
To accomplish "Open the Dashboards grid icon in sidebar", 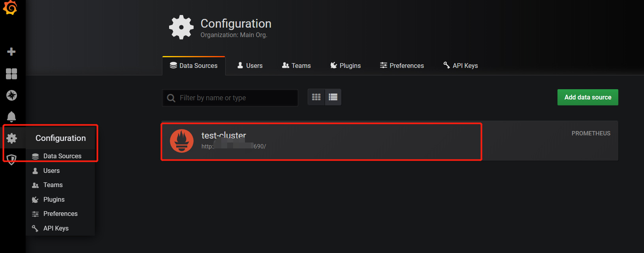I will point(11,74).
